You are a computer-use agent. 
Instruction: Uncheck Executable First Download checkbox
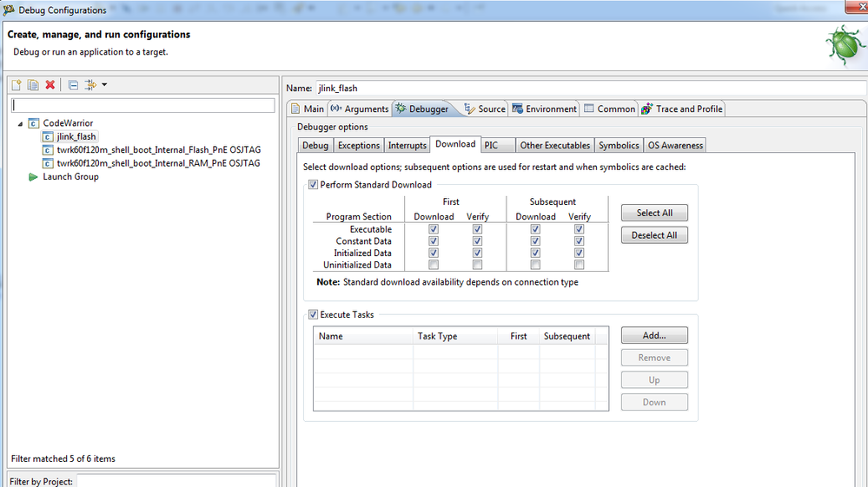click(x=434, y=229)
